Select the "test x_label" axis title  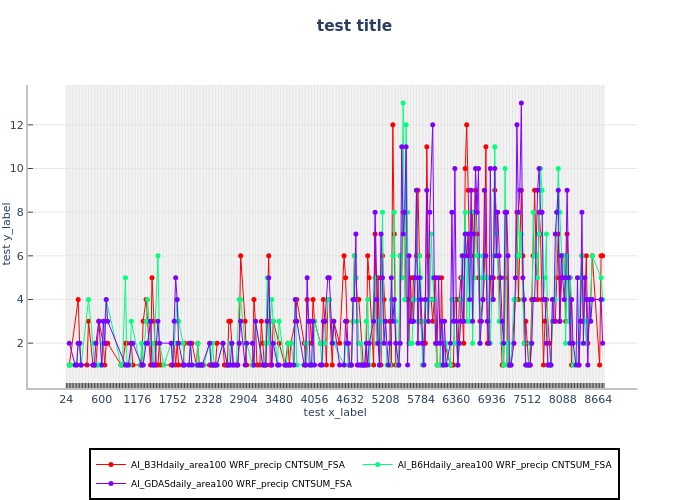pos(335,412)
